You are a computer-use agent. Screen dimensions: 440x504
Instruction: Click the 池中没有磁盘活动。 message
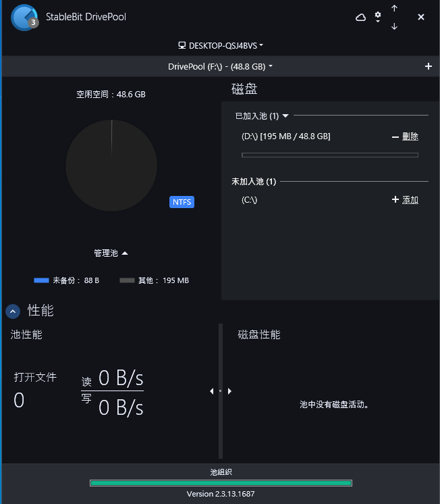(x=334, y=405)
